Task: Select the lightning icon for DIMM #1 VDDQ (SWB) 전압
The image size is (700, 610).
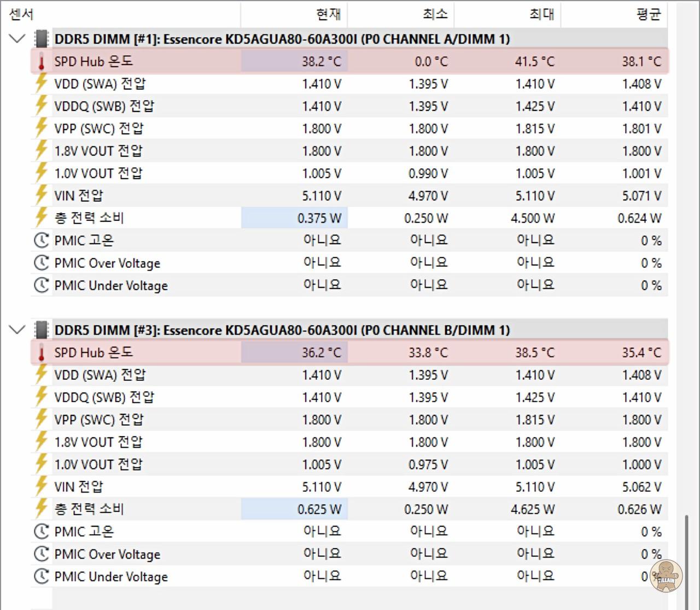Action: 41,106
